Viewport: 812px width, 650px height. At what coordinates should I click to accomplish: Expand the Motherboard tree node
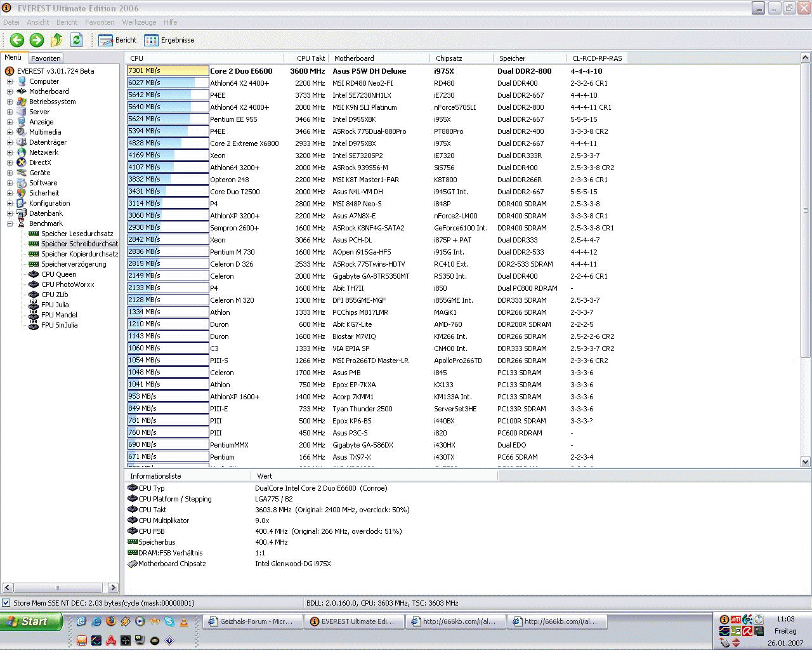click(x=10, y=91)
